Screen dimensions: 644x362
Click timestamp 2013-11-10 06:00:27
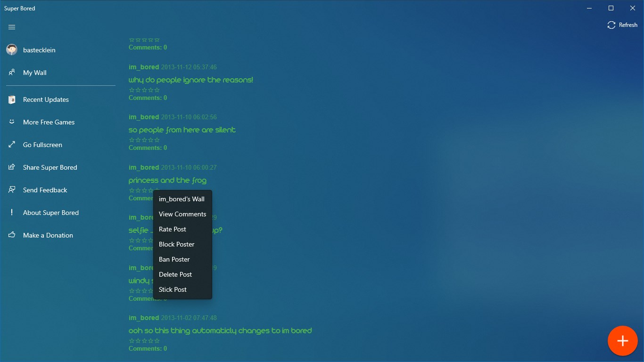coord(189,167)
